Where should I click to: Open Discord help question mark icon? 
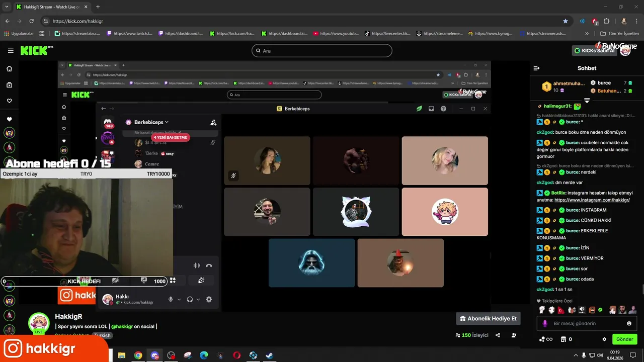click(443, 109)
